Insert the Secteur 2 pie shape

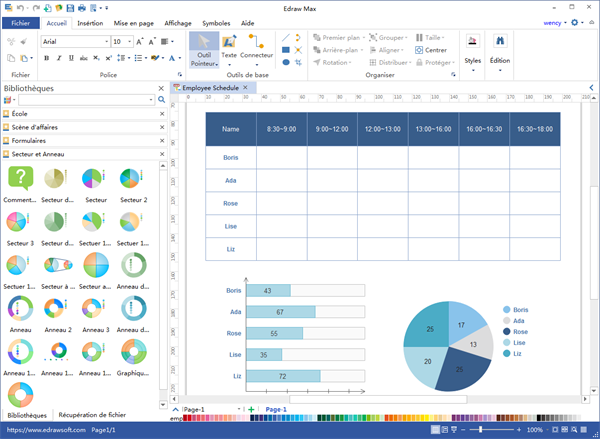click(132, 180)
